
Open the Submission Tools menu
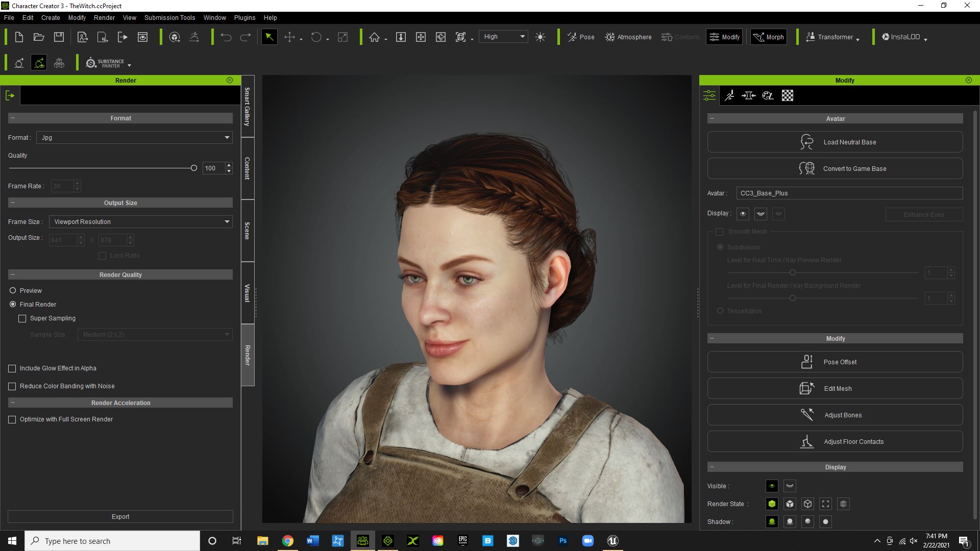tap(169, 17)
